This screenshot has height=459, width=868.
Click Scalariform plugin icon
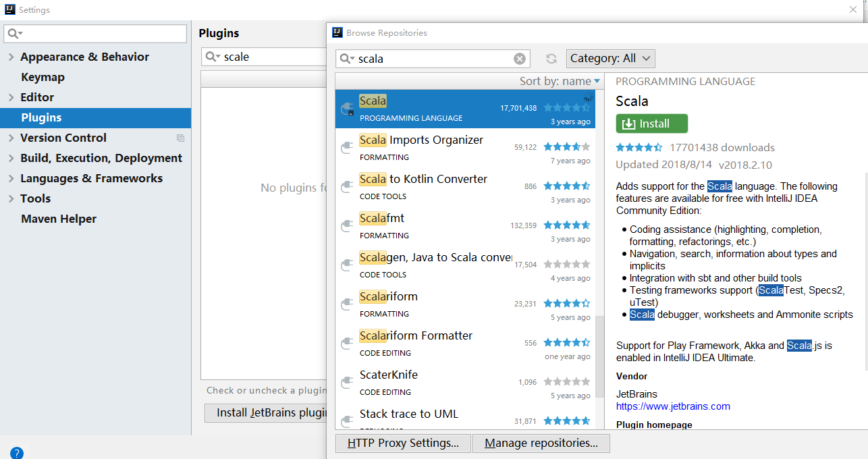pos(347,304)
